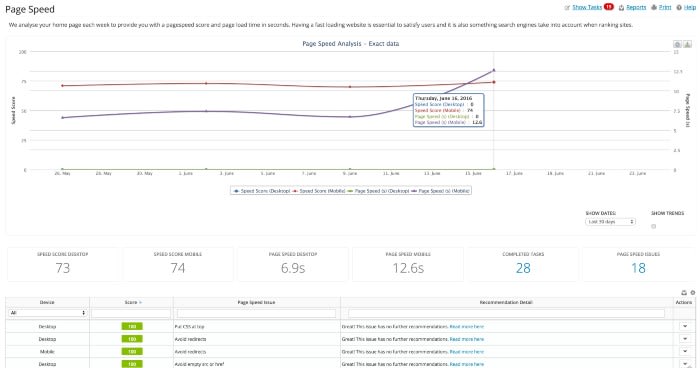Viewport: 700px width, 368px height.
Task: Click the 100 score badge for Put CSS at top
Action: click(132, 326)
